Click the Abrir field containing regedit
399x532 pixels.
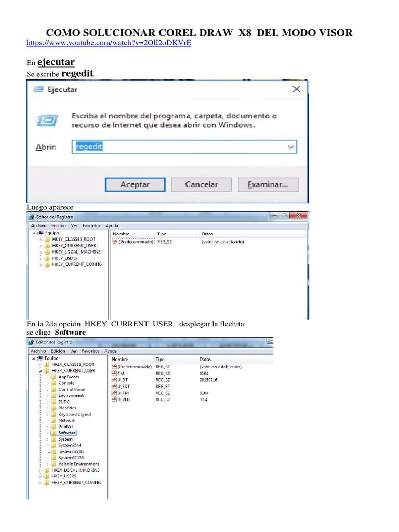coord(184,147)
